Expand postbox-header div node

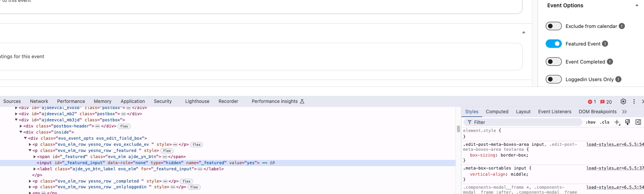point(21,126)
